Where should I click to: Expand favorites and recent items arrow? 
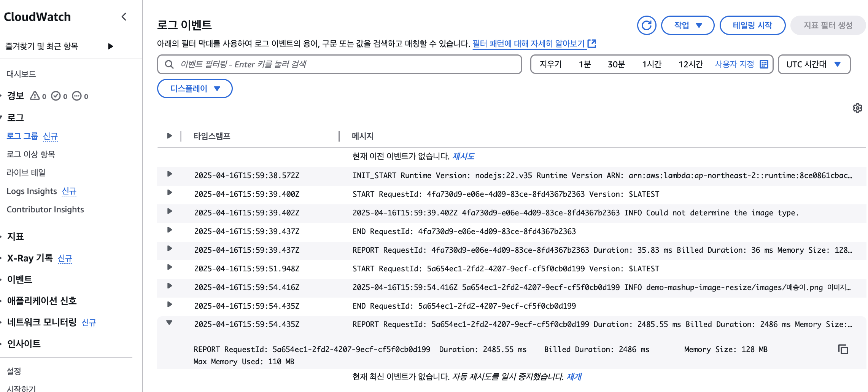(110, 46)
